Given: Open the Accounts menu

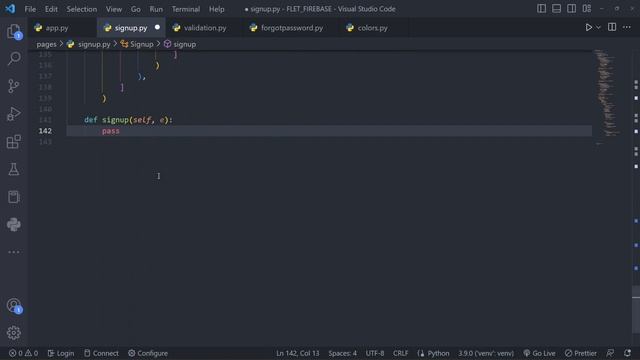Looking at the screenshot, I should (14, 305).
